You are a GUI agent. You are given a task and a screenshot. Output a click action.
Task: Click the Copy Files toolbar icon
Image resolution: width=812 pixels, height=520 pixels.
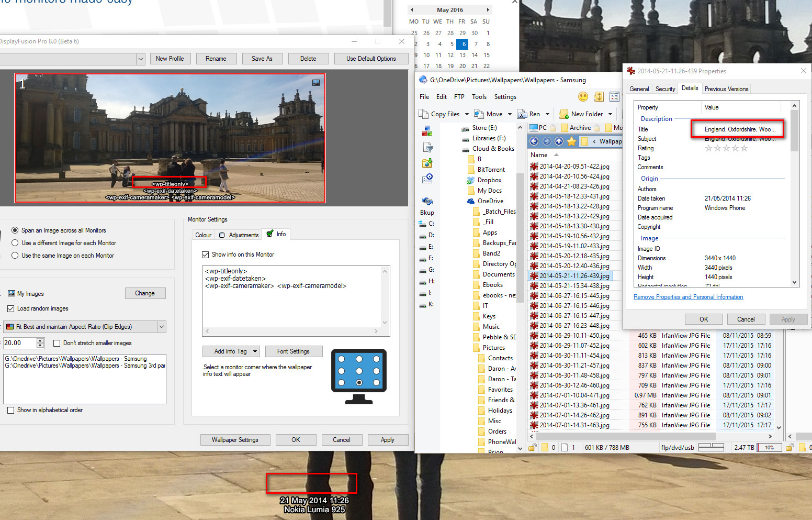[x=424, y=114]
